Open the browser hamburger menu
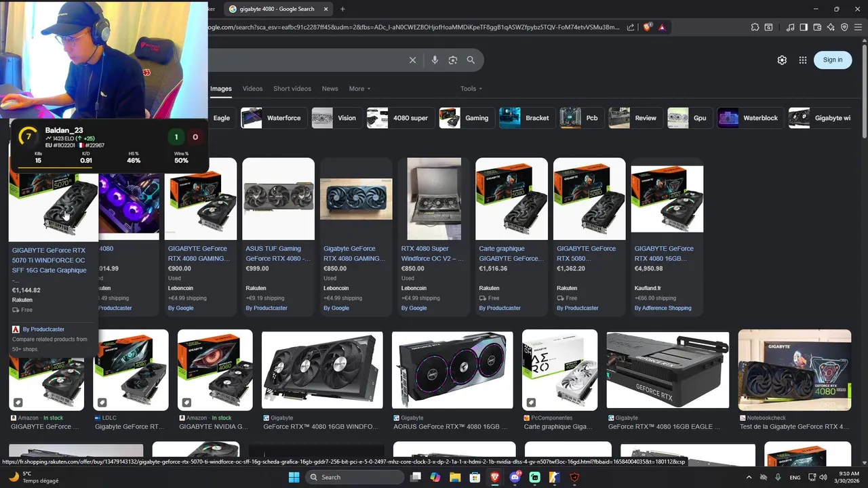Viewport: 868px width, 488px height. (858, 27)
